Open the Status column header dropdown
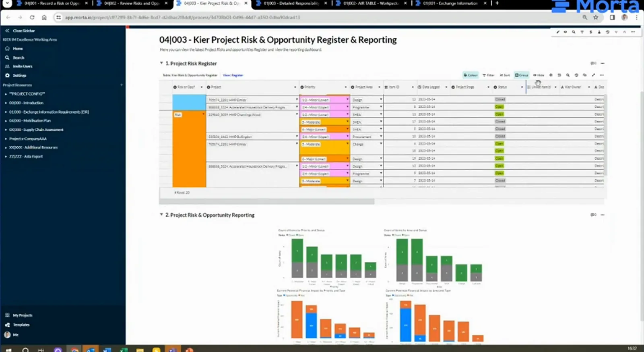The width and height of the screenshot is (644, 352). tap(522, 87)
